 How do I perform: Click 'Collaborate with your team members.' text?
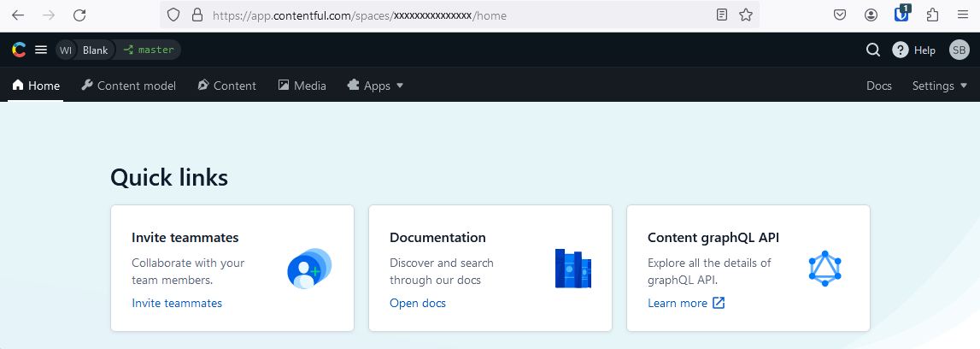point(188,271)
